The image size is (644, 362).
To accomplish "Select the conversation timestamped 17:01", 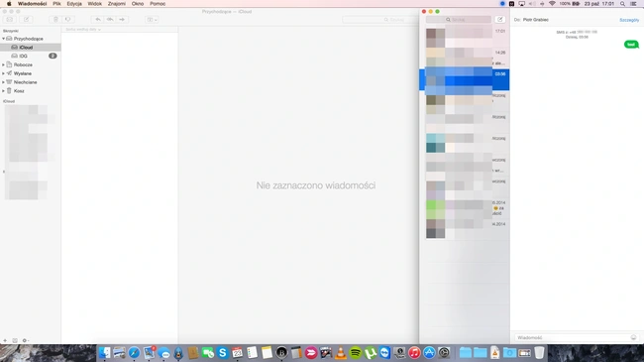I will point(464,37).
